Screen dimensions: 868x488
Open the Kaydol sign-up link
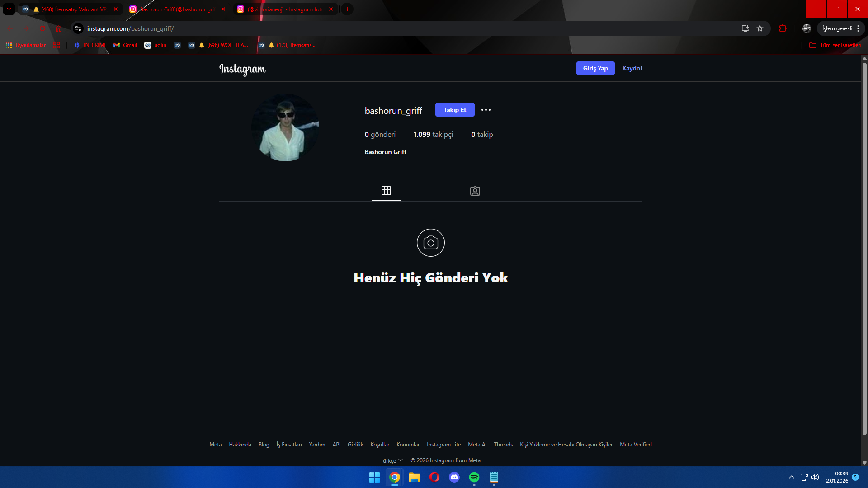pyautogui.click(x=632, y=68)
